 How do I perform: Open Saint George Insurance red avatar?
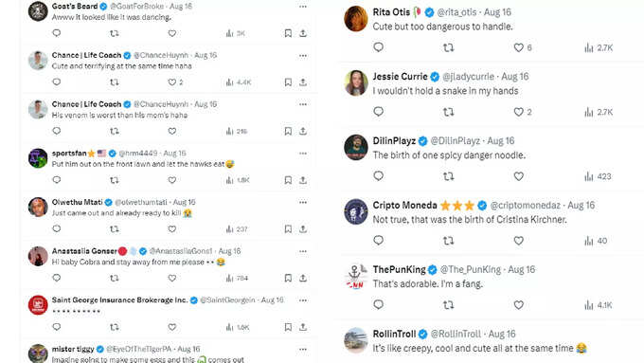(x=38, y=305)
